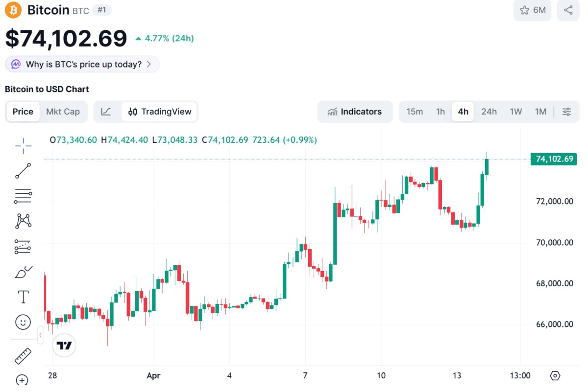Open the Fibonacci retracement tool
Viewport: 588px width, 392px height.
23,196
